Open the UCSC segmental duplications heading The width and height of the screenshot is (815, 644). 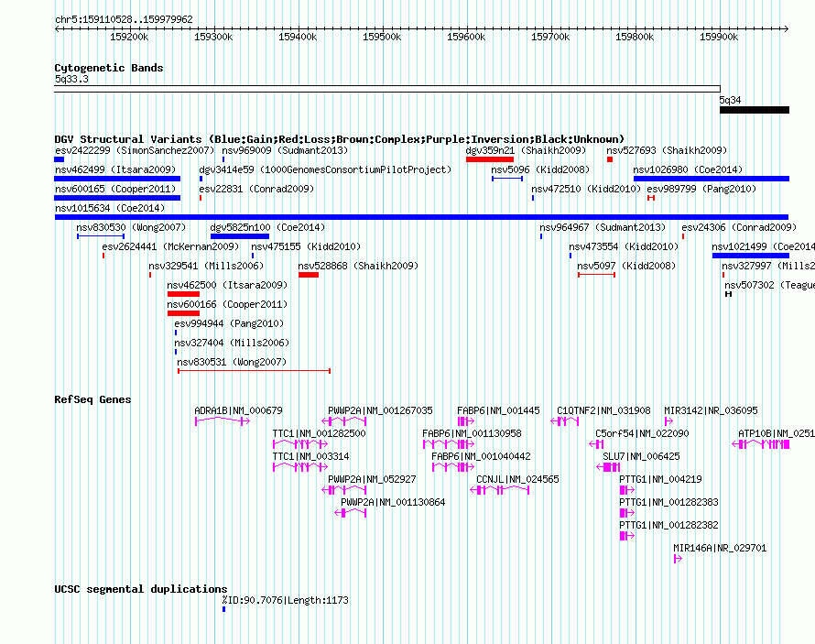click(141, 589)
